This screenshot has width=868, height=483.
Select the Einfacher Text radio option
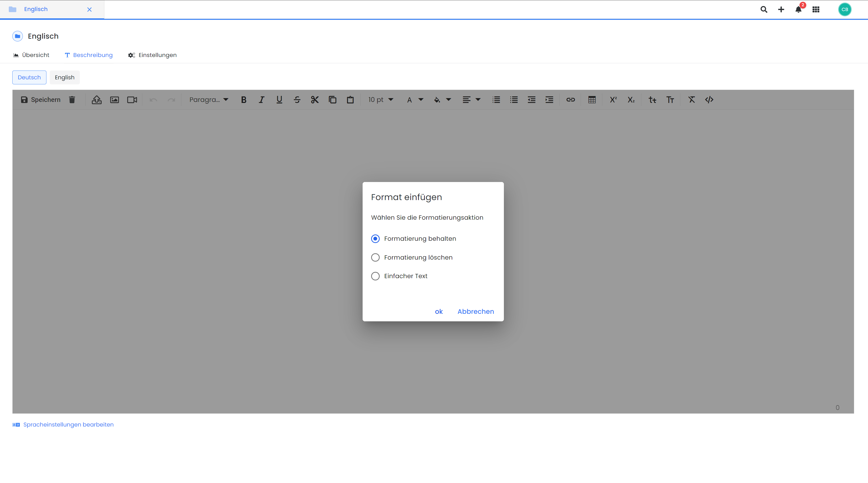coord(375,276)
